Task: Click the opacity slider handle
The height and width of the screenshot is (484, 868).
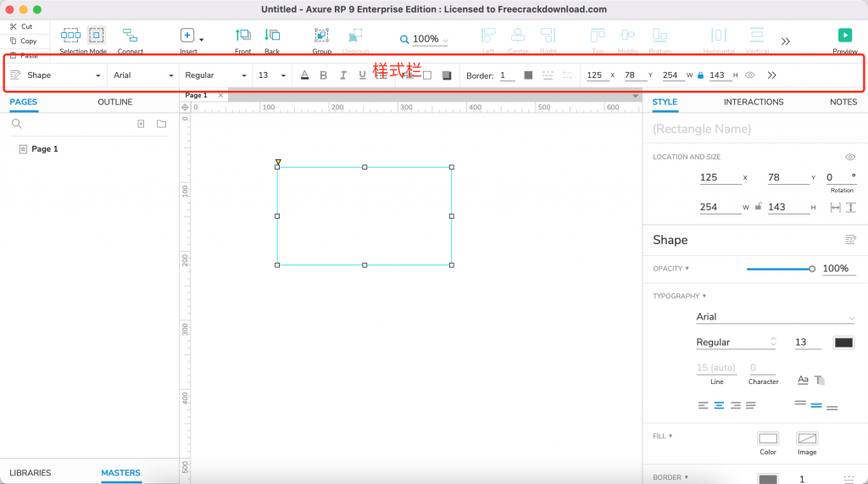Action: click(812, 269)
